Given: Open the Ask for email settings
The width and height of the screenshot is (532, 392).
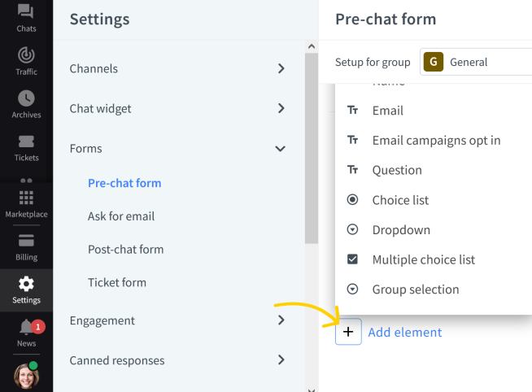Looking at the screenshot, I should point(121,216).
